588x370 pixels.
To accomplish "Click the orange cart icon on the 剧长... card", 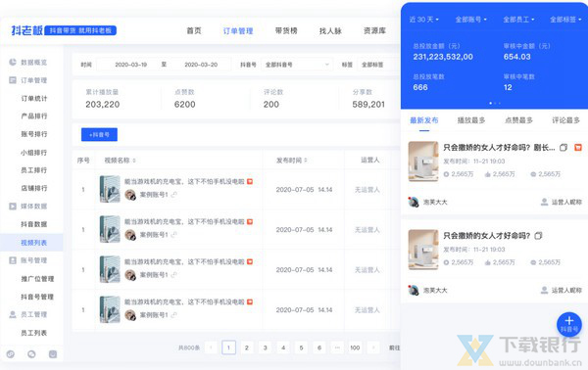I will point(578,148).
